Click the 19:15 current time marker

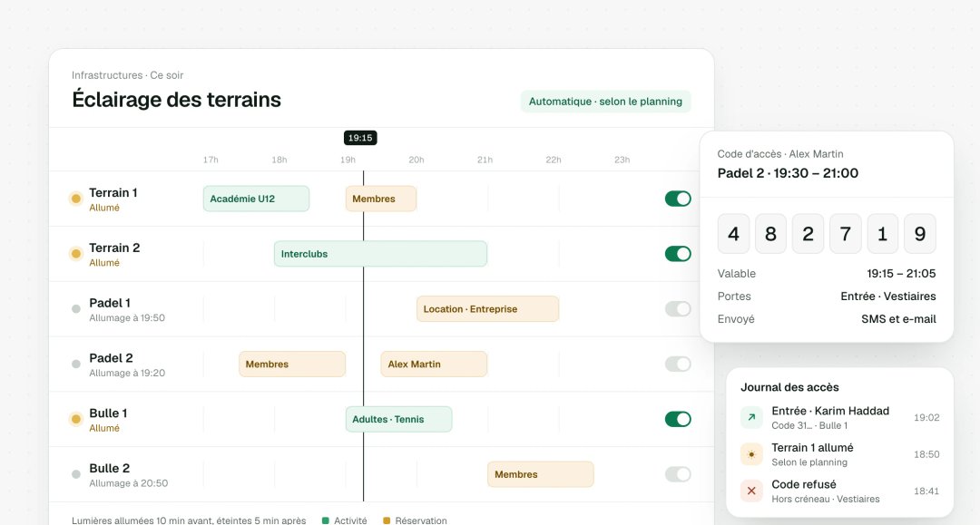[360, 138]
